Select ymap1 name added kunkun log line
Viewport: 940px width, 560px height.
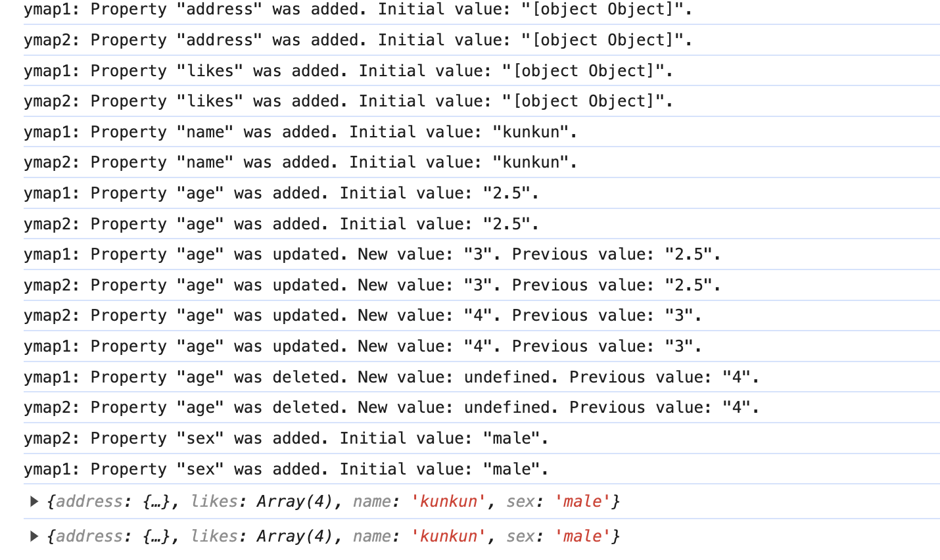[300, 132]
